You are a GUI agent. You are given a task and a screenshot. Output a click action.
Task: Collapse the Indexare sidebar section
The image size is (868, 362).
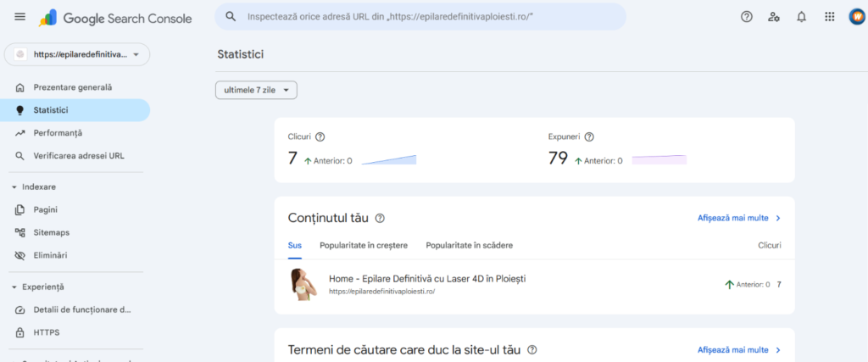tap(14, 187)
